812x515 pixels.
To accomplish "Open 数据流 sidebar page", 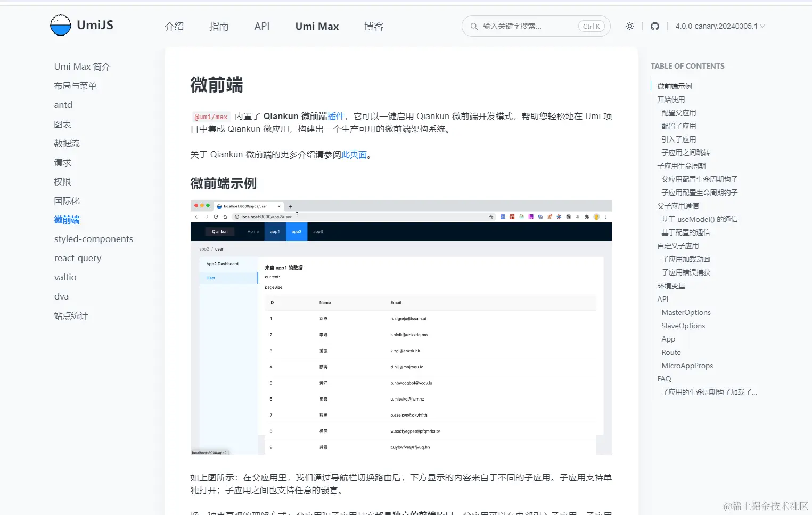I will click(x=67, y=143).
